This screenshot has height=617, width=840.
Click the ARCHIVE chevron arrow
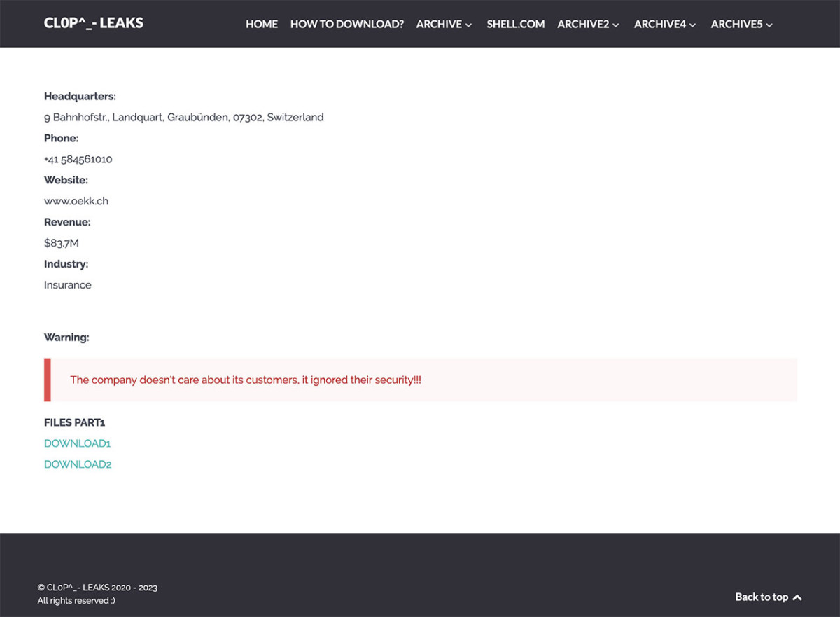point(468,25)
